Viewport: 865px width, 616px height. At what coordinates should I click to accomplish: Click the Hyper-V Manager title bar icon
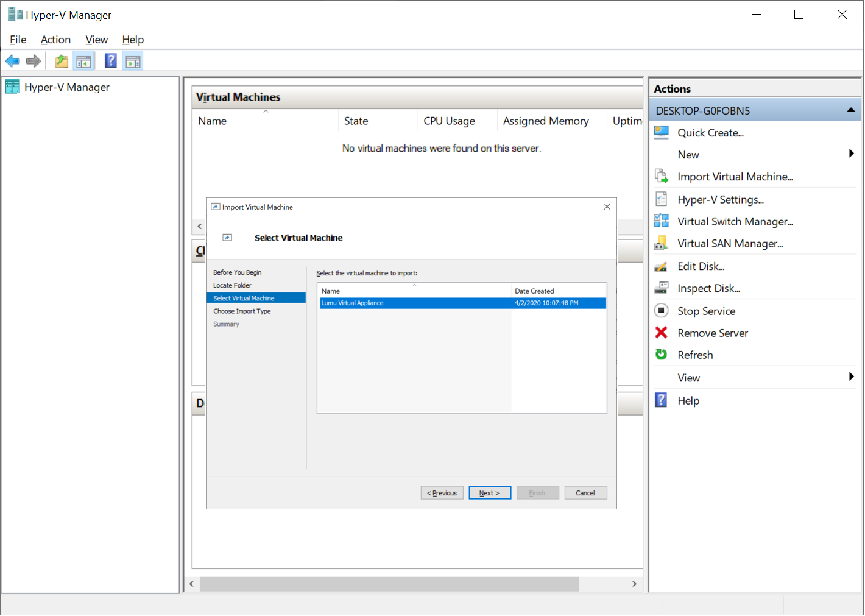click(15, 14)
